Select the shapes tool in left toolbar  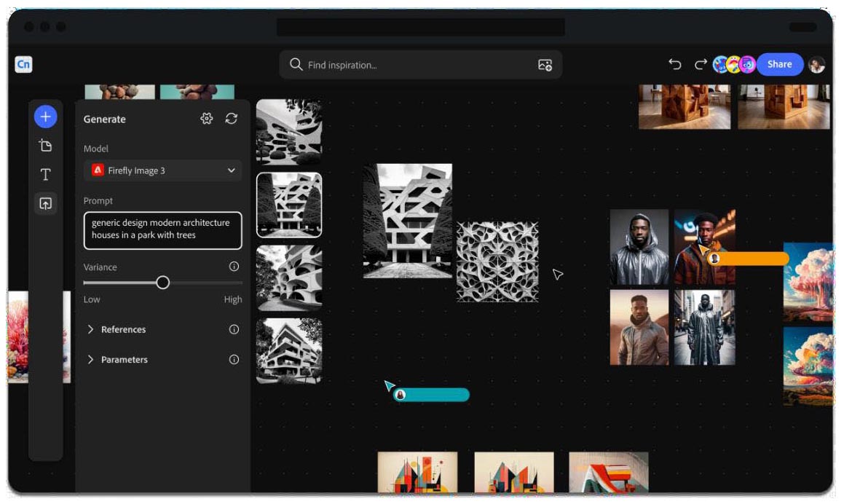point(46,146)
